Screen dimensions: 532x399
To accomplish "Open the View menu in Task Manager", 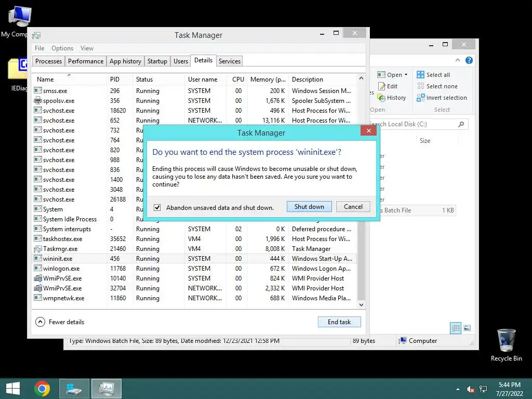I will coord(87,48).
